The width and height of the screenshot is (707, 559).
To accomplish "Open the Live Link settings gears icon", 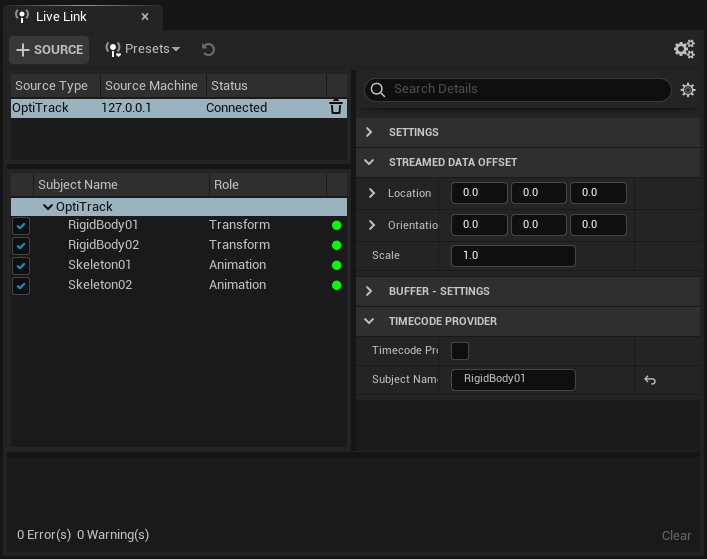I will click(x=684, y=49).
